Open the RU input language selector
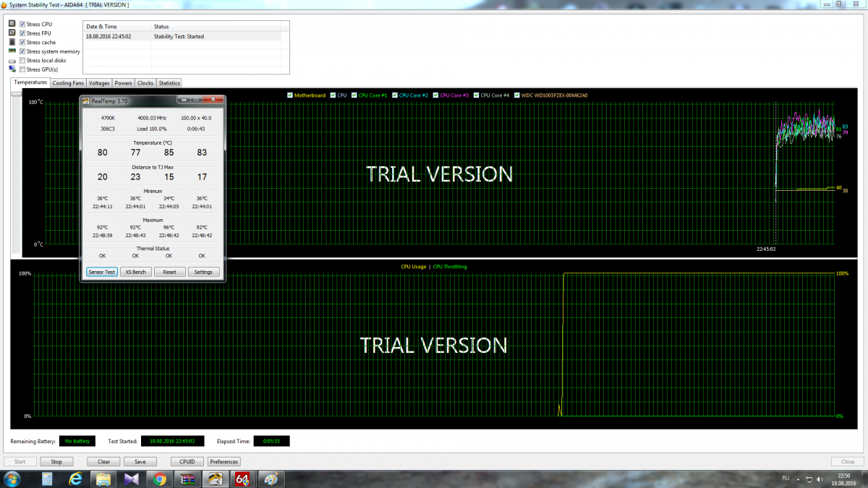This screenshot has width=868, height=488. click(786, 478)
